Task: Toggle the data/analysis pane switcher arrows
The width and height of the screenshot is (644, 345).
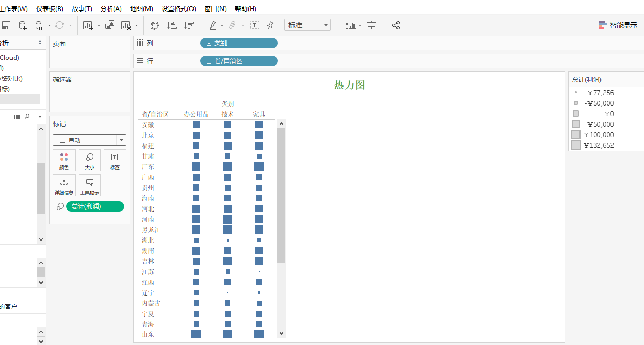Action: pyautogui.click(x=40, y=43)
